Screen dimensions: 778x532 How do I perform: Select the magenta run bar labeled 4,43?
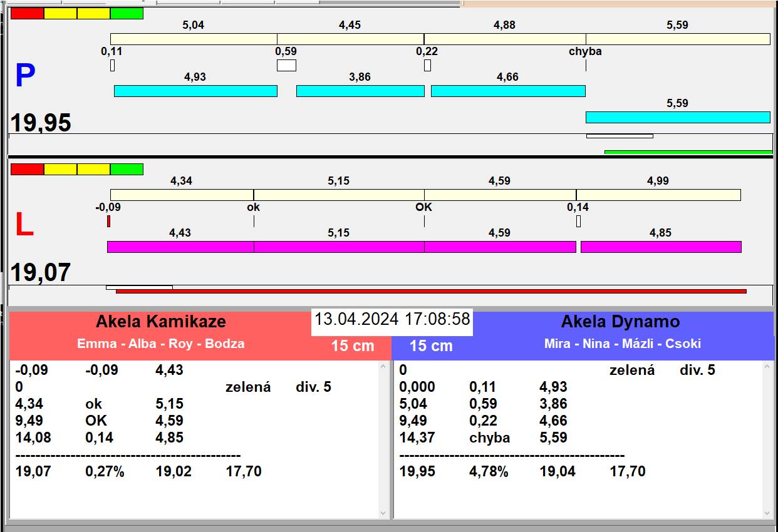[180, 247]
